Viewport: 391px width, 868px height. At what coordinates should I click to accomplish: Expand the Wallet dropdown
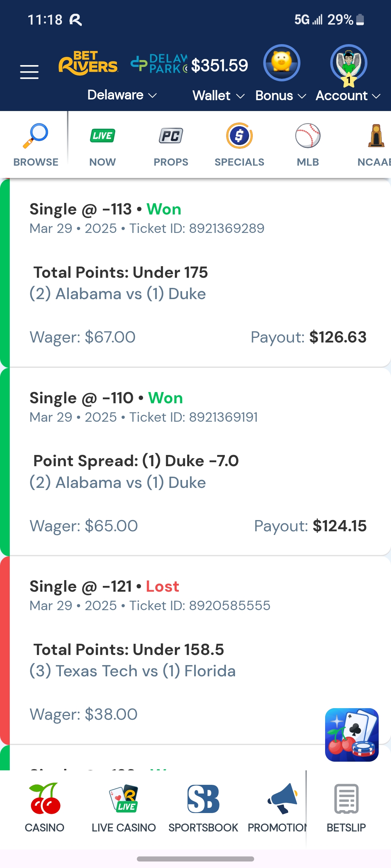coord(218,96)
